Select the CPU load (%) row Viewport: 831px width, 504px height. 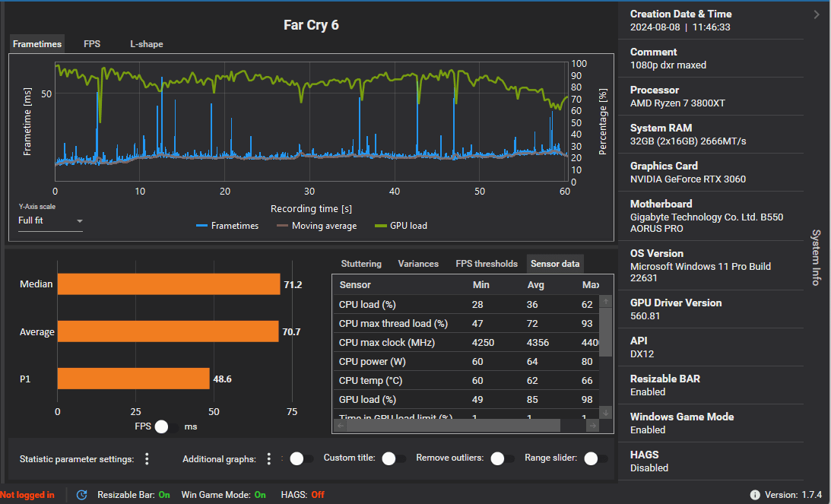tap(466, 304)
